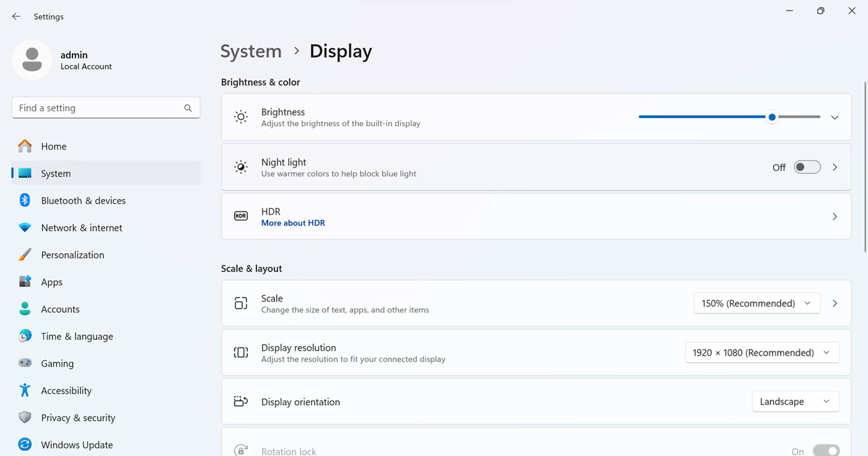Click the back arrow icon

[16, 16]
